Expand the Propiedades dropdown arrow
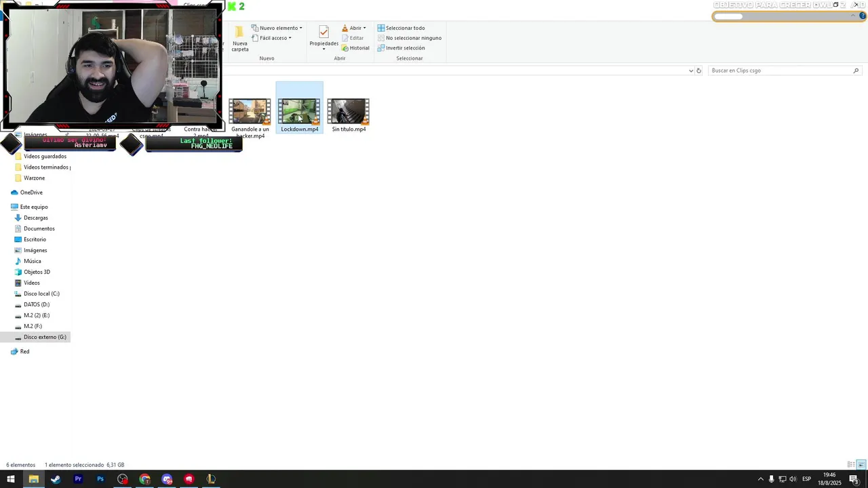Screen dimensions: 868x488 tap(323, 49)
